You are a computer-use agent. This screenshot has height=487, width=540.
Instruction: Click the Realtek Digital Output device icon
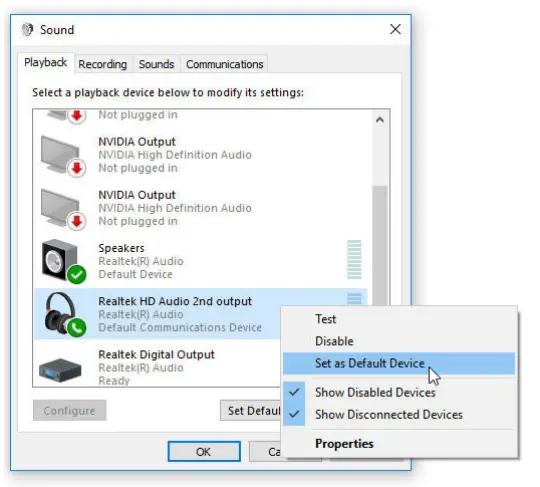pos(60,370)
